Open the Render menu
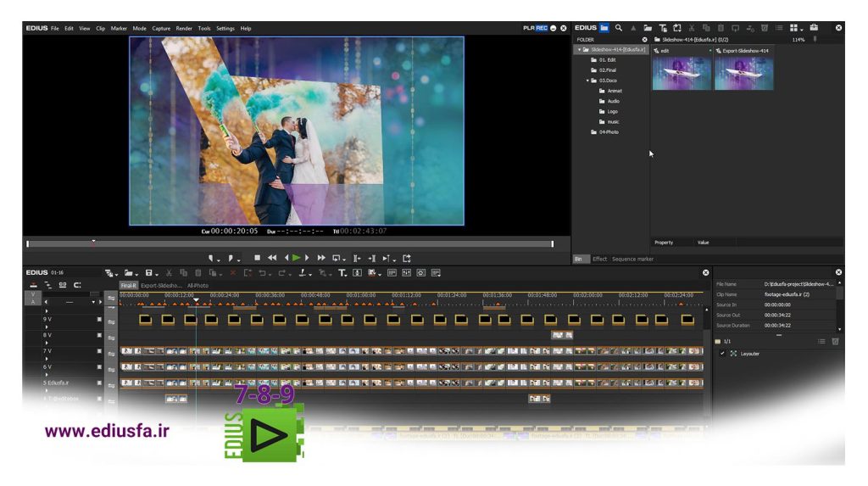 coord(184,28)
